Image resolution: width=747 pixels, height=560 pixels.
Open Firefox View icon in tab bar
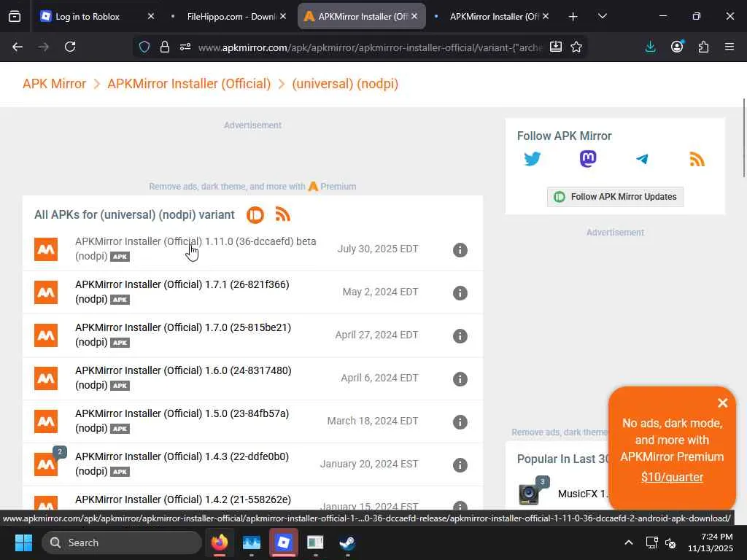(15, 16)
